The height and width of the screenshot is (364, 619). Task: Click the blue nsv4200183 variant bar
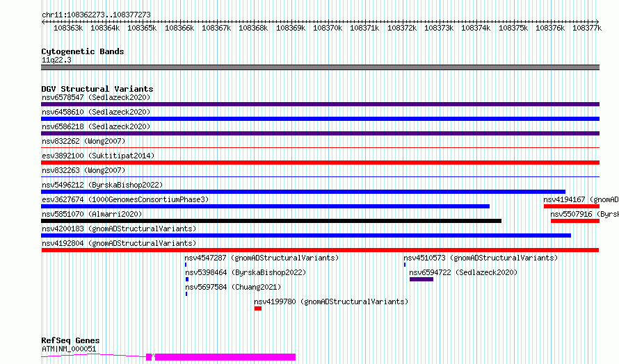[306, 235]
